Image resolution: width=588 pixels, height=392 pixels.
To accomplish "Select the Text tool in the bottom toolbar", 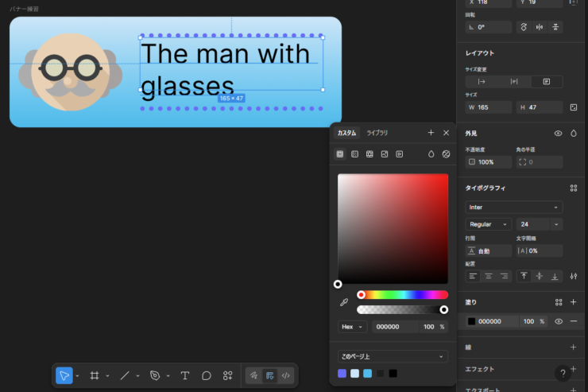I will (x=185, y=375).
